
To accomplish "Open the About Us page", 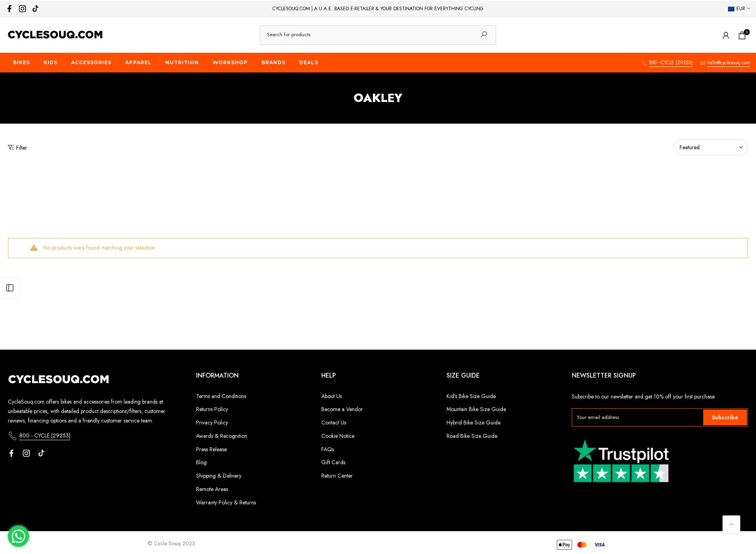I will pos(332,396).
